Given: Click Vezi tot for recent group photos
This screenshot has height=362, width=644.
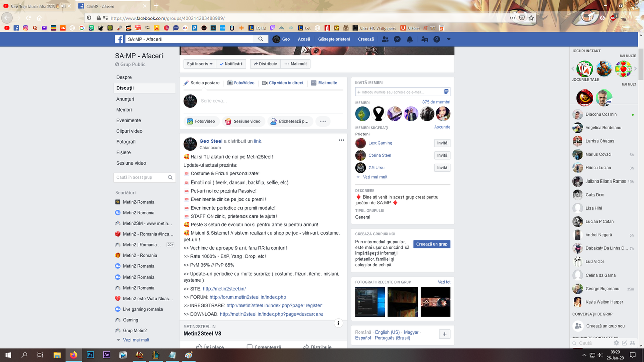Looking at the screenshot, I should (x=444, y=282).
